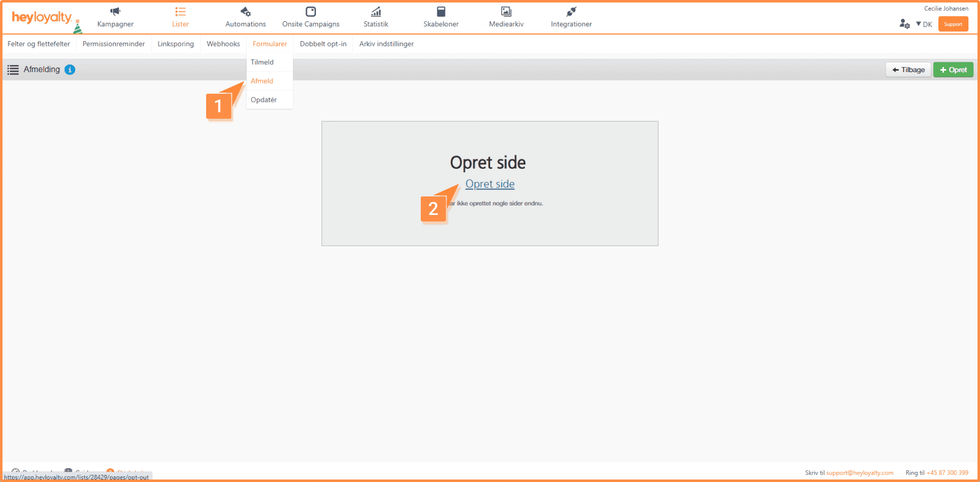This screenshot has width=980, height=482.
Task: Click the green Opret button
Action: [x=953, y=70]
